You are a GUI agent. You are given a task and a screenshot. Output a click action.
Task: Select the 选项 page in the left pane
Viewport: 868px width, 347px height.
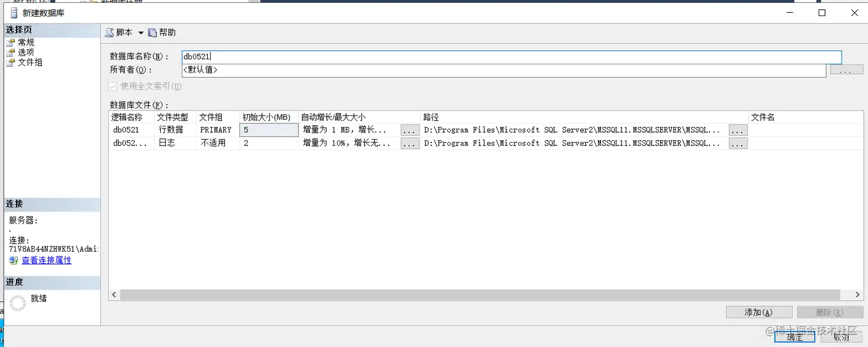26,52
